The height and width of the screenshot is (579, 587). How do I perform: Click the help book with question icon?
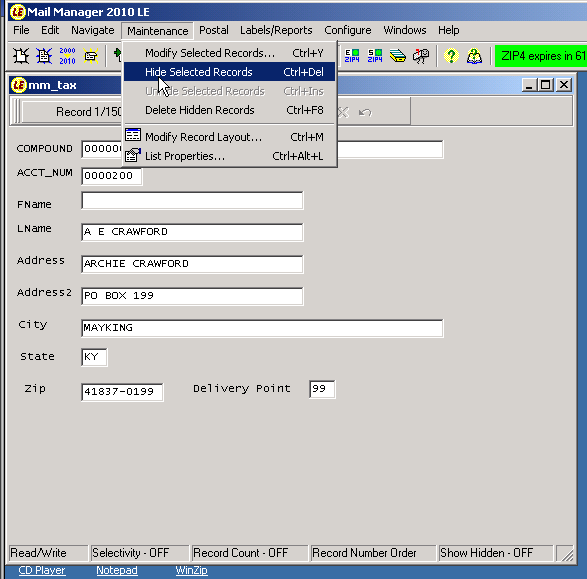pyautogui.click(x=474, y=56)
